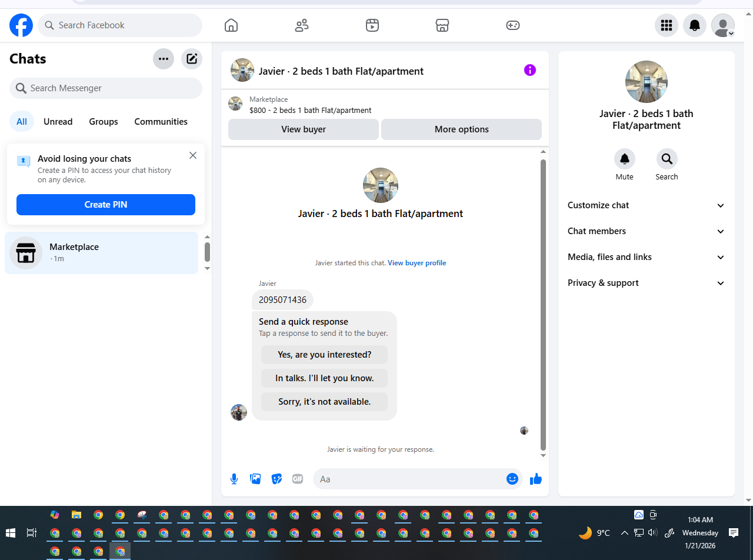753x560 pixels.
Task: Open the emoji picker in message box
Action: tap(512, 479)
